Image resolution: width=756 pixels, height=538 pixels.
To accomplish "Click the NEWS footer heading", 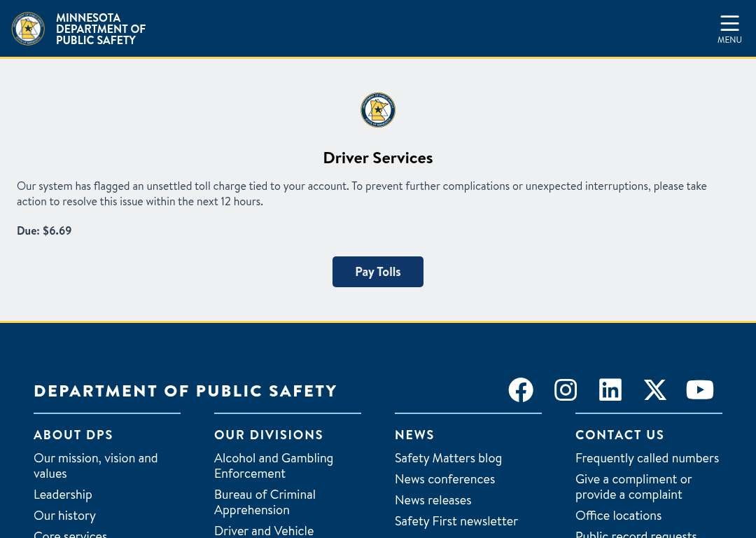I will (414, 435).
